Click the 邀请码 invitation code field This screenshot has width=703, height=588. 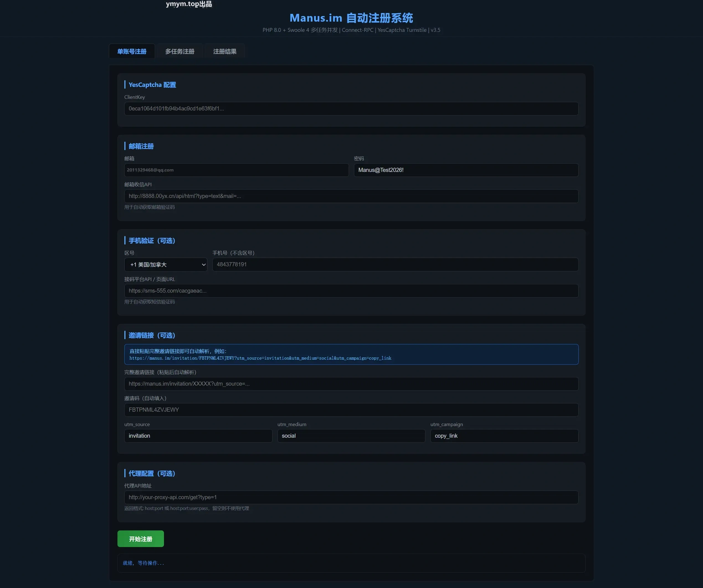pyautogui.click(x=351, y=410)
